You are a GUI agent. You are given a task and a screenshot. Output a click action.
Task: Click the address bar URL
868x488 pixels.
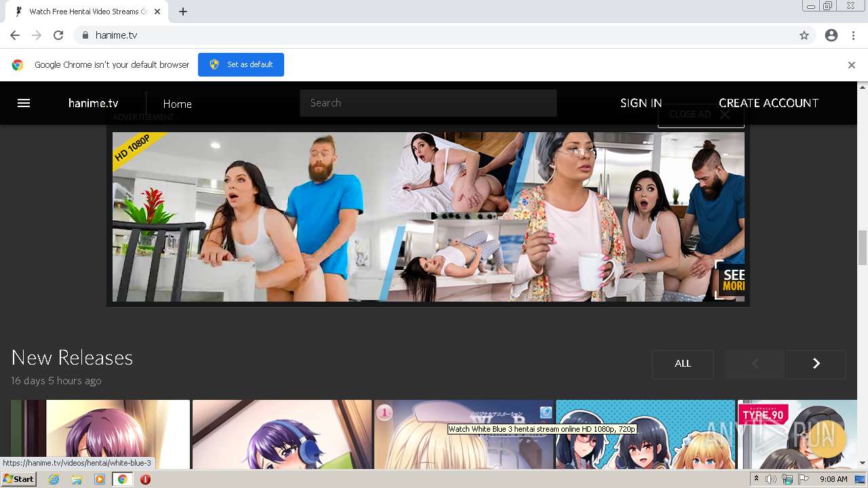click(x=116, y=35)
